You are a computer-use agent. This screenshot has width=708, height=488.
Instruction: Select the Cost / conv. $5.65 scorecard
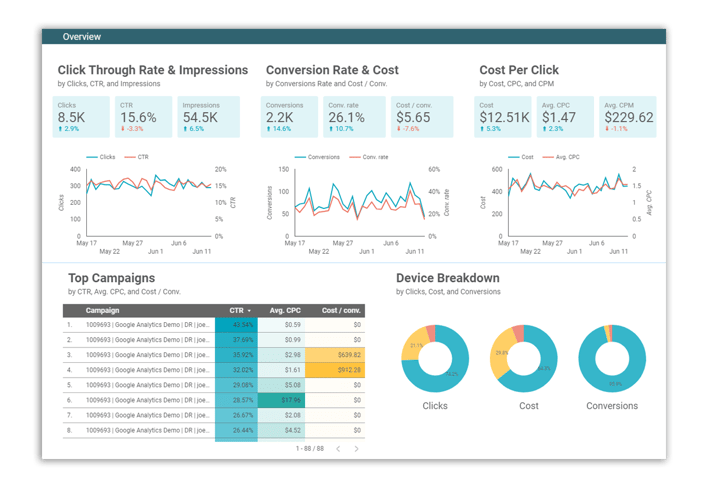pos(422,116)
